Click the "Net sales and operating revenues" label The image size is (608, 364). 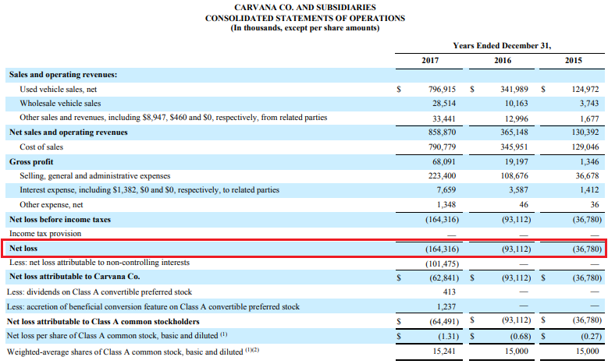(x=68, y=133)
